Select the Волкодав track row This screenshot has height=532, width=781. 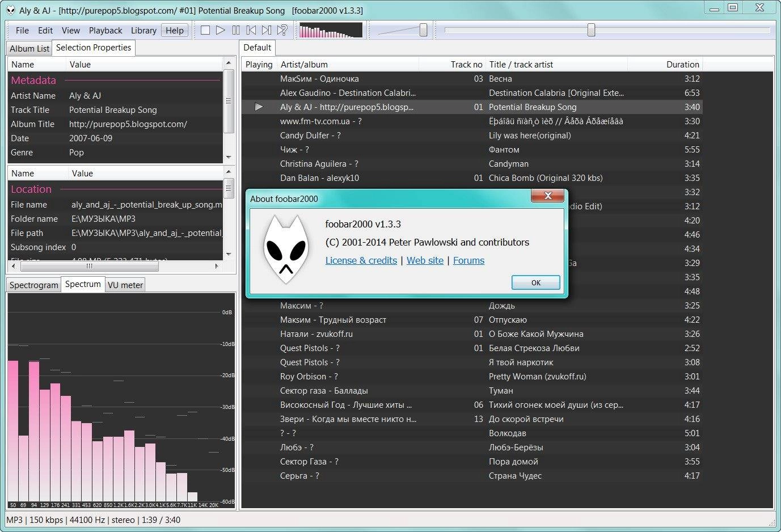pyautogui.click(x=472, y=433)
